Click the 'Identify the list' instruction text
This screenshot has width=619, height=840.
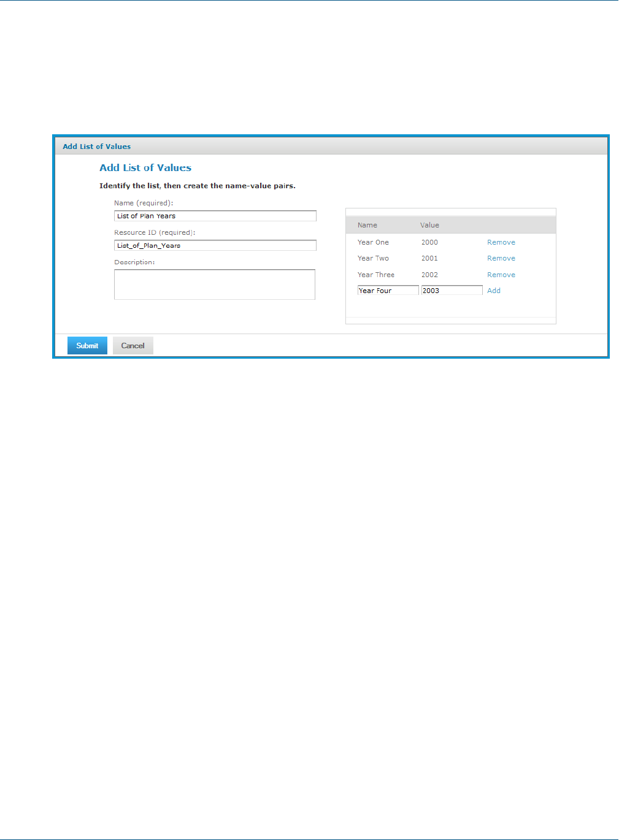198,186
